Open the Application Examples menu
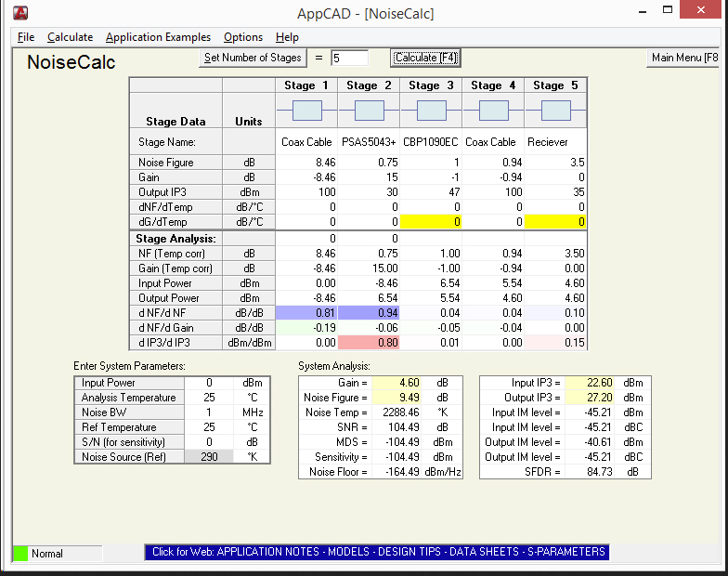The image size is (728, 576). click(158, 37)
